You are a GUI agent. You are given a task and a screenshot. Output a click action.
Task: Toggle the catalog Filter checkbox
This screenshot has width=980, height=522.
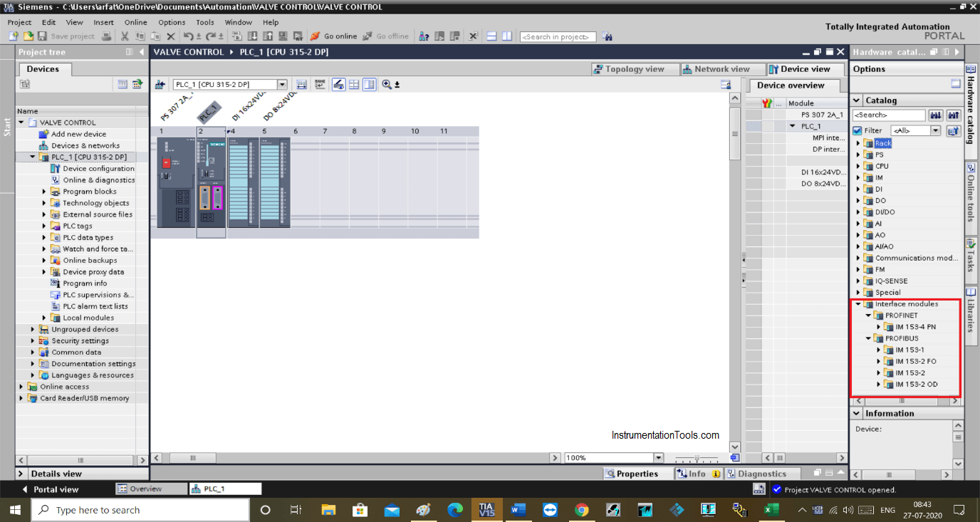point(857,130)
